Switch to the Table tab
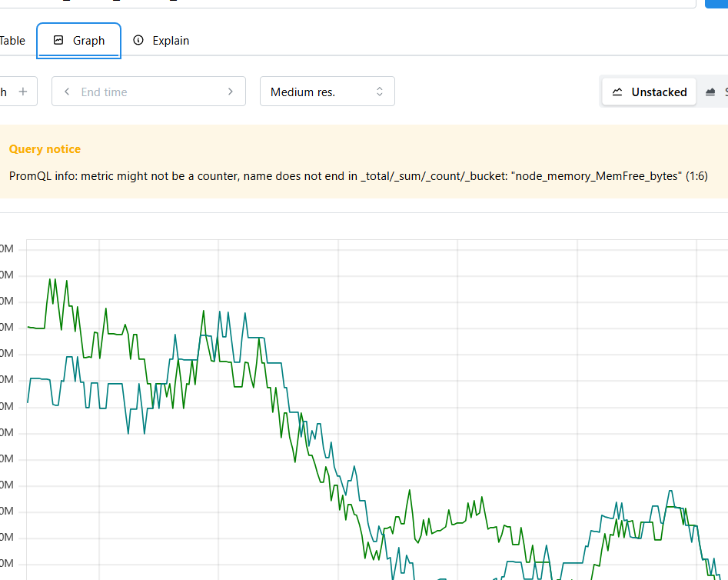This screenshot has width=728, height=580. [12, 41]
